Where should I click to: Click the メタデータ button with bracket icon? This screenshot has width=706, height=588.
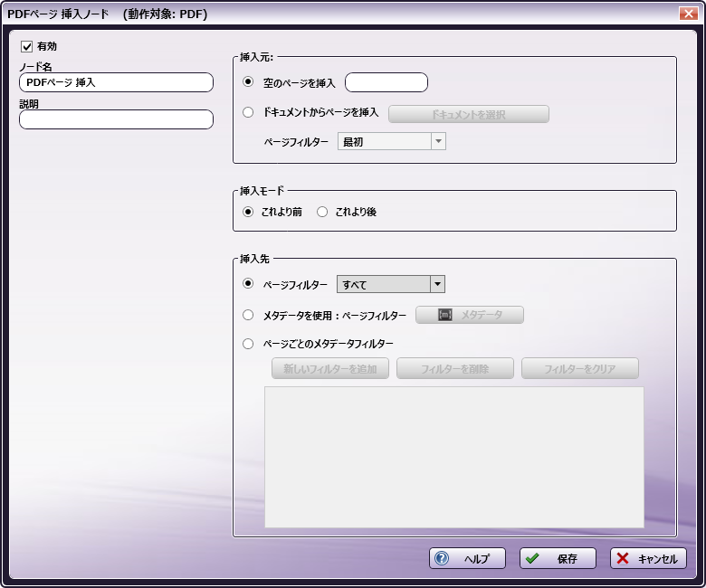[x=469, y=315]
